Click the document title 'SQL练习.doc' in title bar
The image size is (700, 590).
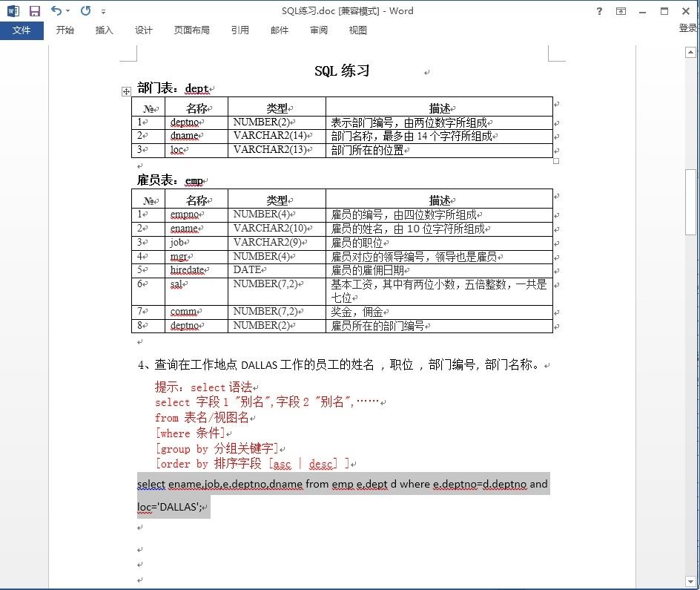pos(308,11)
